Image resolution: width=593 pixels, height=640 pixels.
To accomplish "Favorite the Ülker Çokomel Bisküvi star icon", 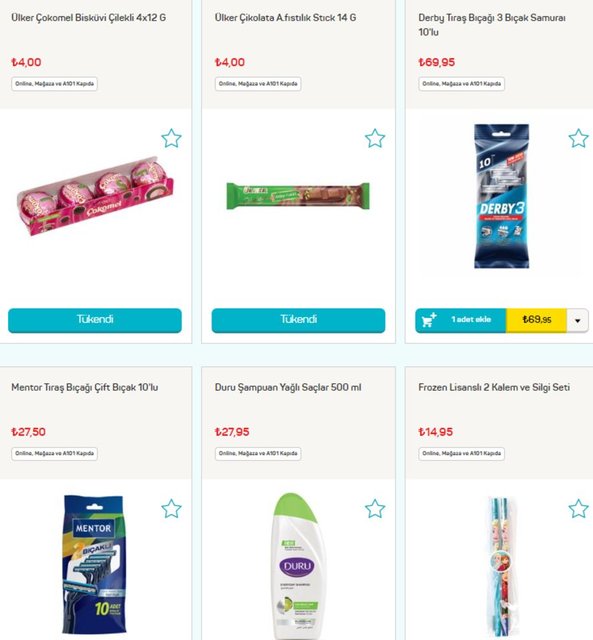I will tap(171, 138).
